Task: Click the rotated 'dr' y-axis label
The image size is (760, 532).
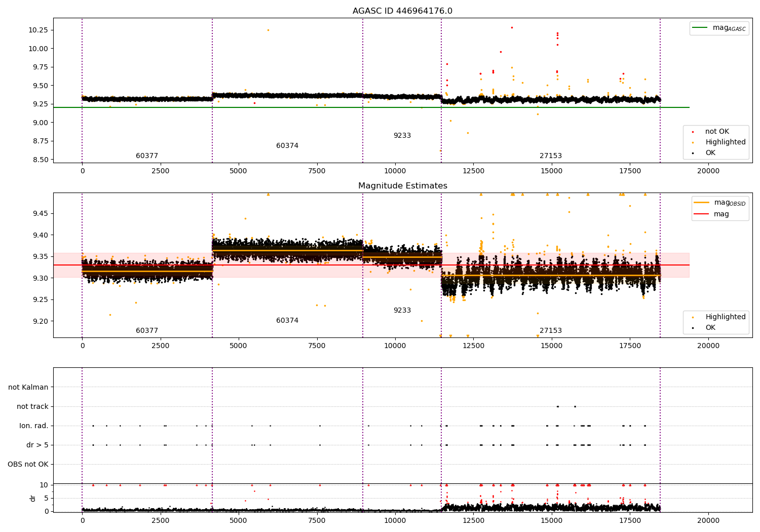Action: tap(33, 498)
